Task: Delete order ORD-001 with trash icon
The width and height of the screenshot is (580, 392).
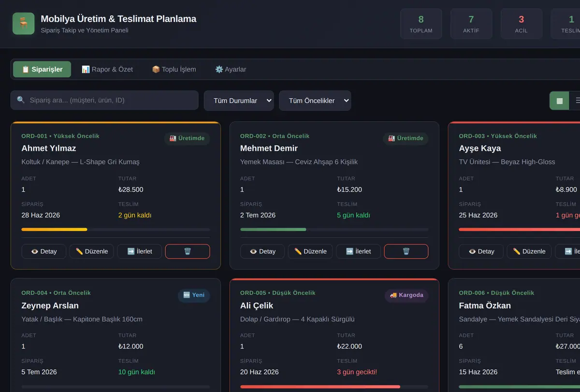Action: (188, 251)
